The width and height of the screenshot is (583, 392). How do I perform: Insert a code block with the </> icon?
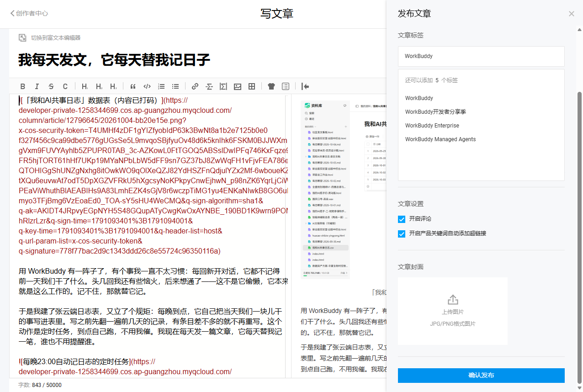pos(147,86)
